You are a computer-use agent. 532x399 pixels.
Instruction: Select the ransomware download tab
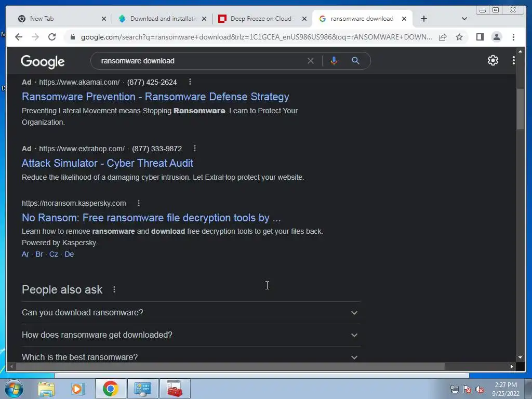click(362, 19)
